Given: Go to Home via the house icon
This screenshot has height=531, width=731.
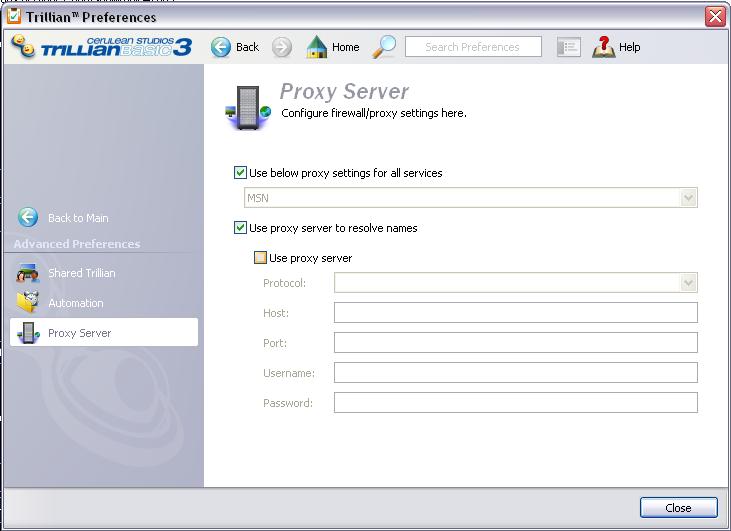Looking at the screenshot, I should 317,47.
